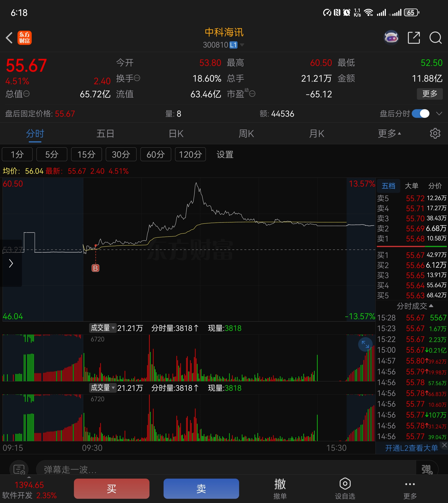Choose the 15分 interval button

pos(86,154)
